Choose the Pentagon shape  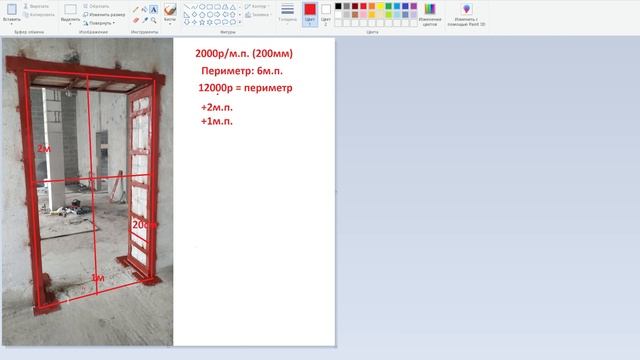202,15
